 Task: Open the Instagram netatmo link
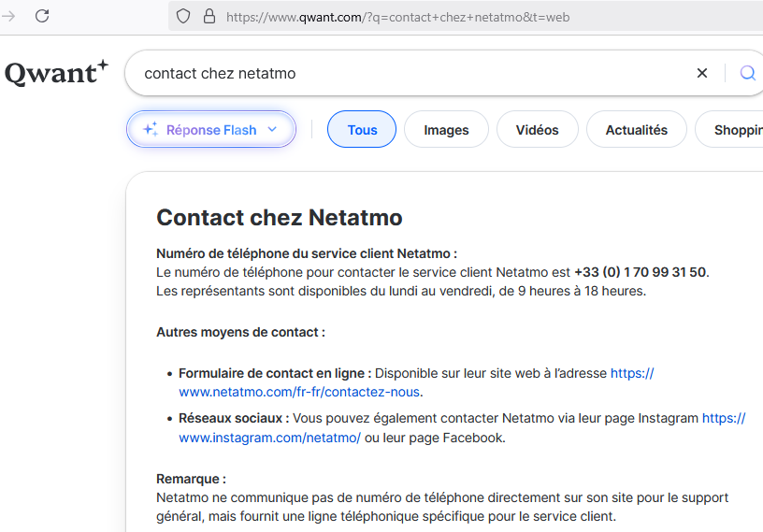269,438
